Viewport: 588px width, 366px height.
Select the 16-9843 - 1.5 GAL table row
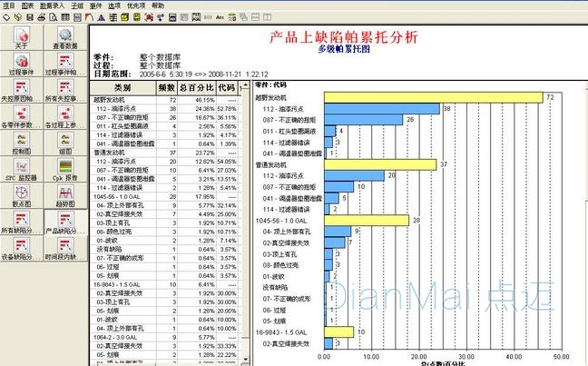[165, 284]
